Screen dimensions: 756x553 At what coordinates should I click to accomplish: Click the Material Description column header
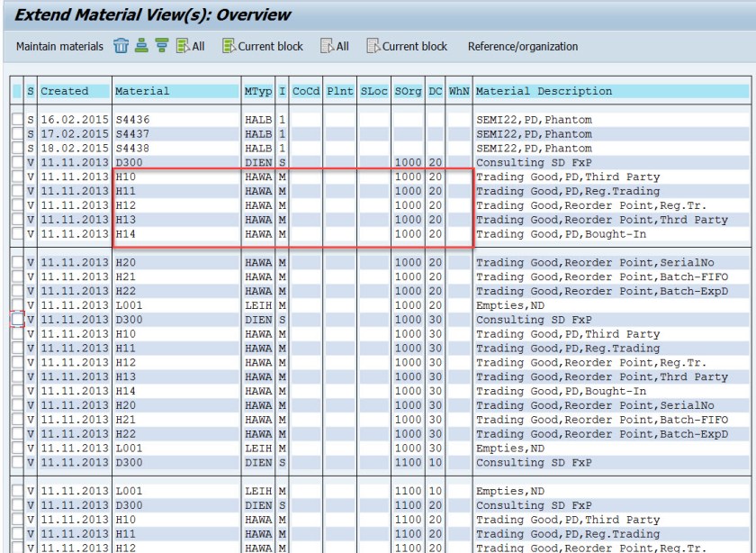(544, 91)
